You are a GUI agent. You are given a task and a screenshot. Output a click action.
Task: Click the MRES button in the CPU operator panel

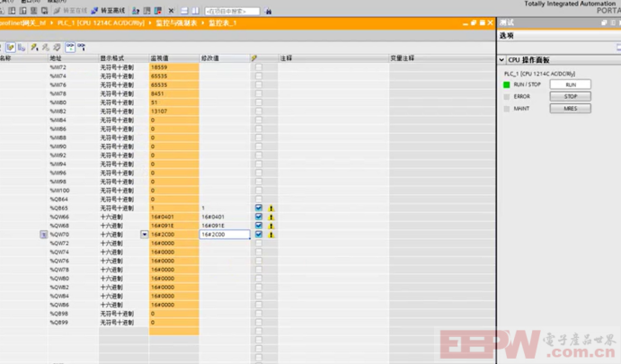[571, 108]
